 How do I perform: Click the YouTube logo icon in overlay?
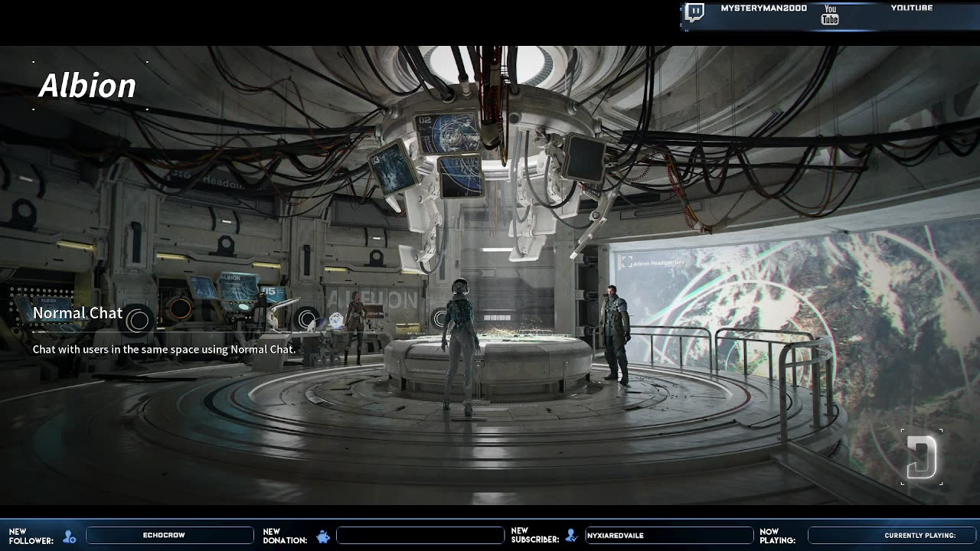pos(830,15)
